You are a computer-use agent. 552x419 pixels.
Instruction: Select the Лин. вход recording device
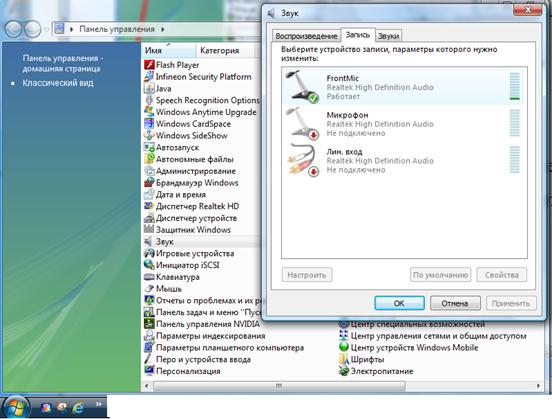[404, 161]
